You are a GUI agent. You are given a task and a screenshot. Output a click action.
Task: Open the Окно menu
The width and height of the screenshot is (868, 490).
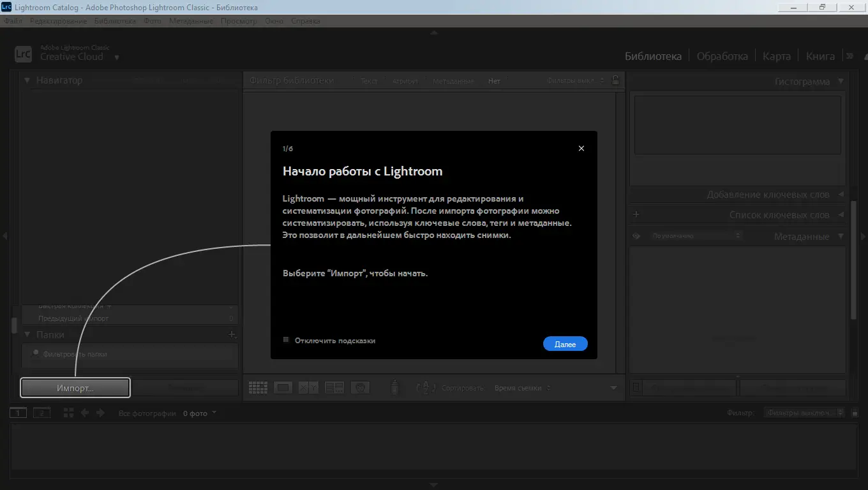[274, 21]
